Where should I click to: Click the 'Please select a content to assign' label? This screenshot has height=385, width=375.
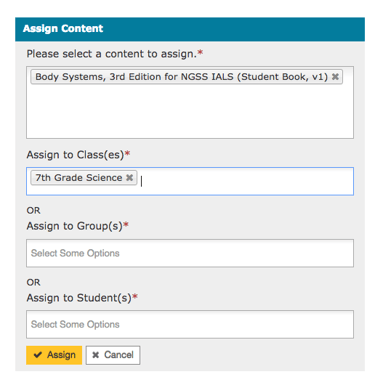click(x=115, y=54)
